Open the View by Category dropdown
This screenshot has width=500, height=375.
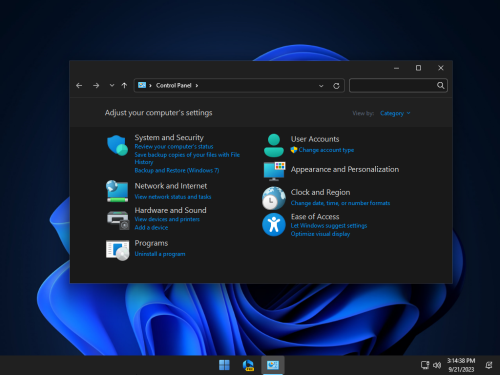[395, 113]
